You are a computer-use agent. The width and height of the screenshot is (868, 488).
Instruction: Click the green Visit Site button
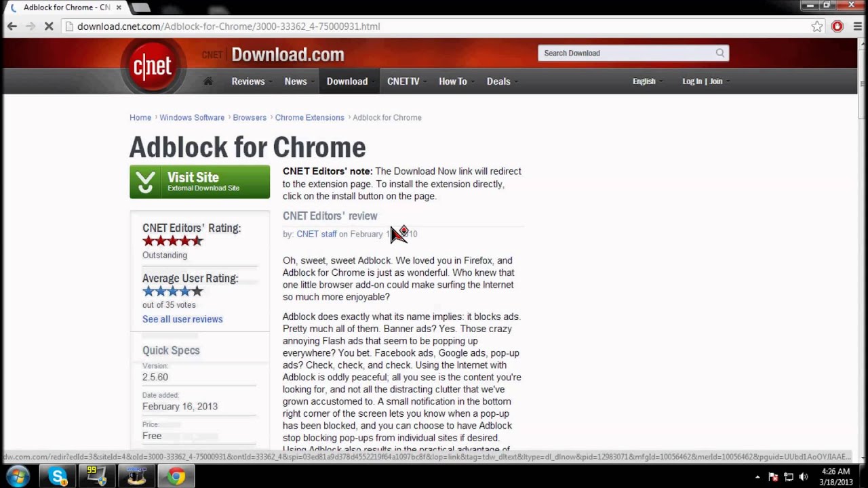tap(199, 182)
